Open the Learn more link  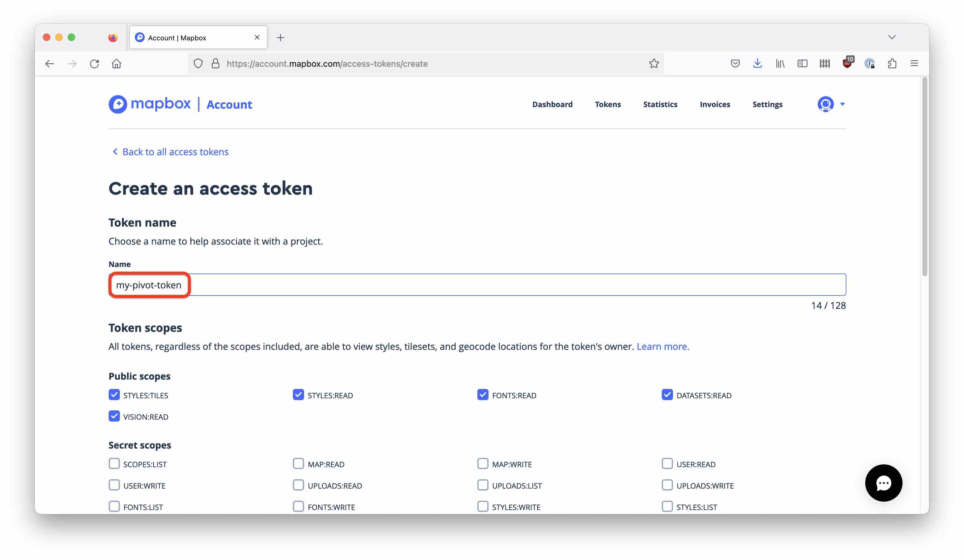tap(662, 346)
